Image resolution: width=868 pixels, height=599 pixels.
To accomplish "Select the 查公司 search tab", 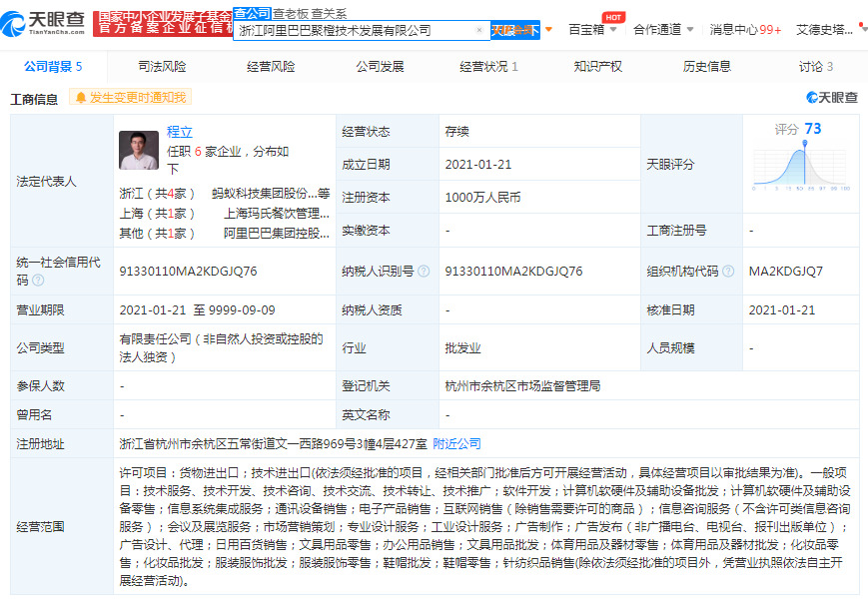I will (x=252, y=14).
